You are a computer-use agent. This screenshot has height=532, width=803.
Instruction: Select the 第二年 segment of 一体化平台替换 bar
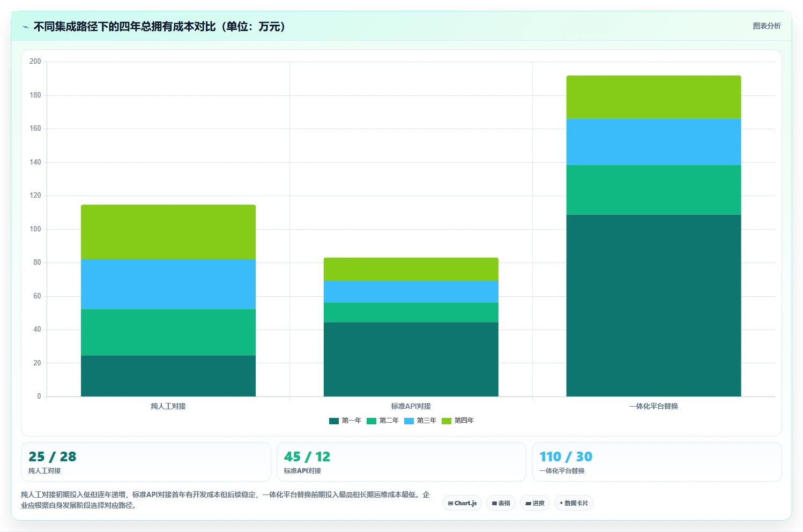coord(653,190)
